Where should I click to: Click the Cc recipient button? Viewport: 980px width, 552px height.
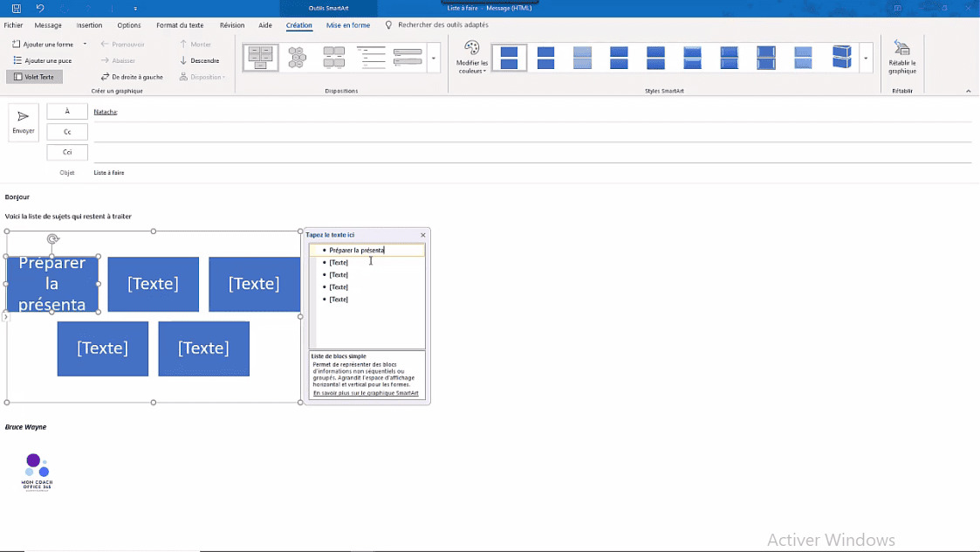(67, 132)
